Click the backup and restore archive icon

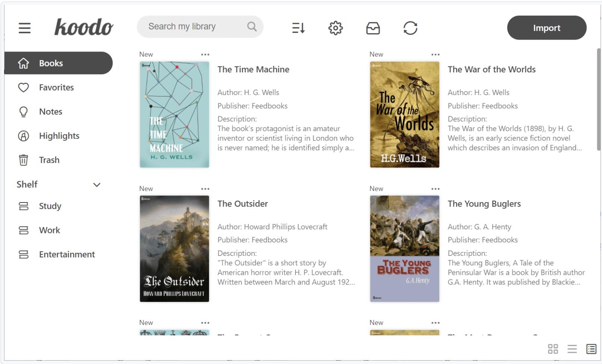coord(373,28)
